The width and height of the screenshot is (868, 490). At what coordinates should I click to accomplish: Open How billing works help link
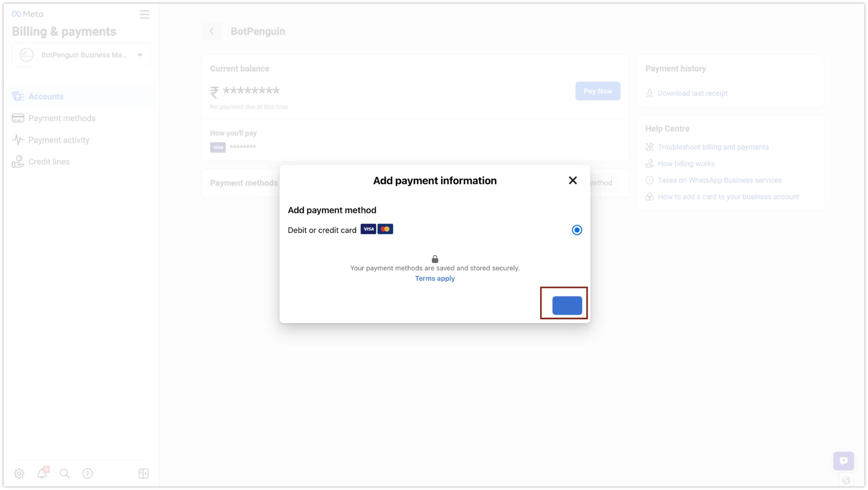686,164
